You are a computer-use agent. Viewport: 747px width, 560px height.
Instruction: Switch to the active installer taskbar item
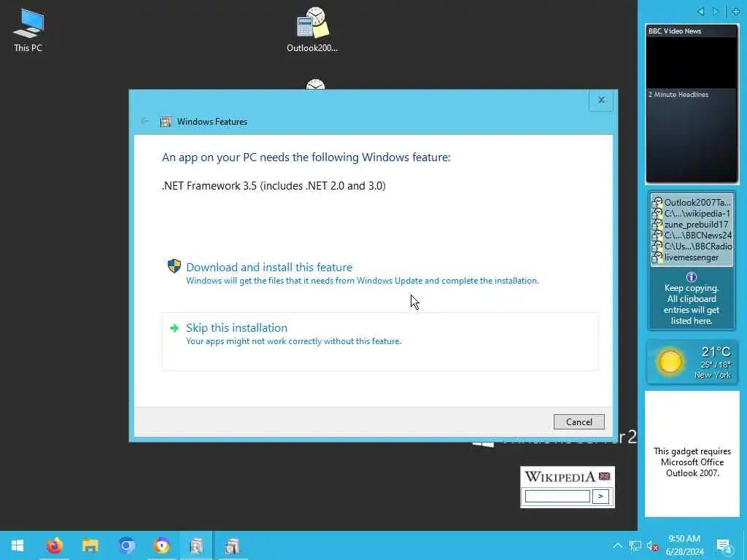point(196,545)
